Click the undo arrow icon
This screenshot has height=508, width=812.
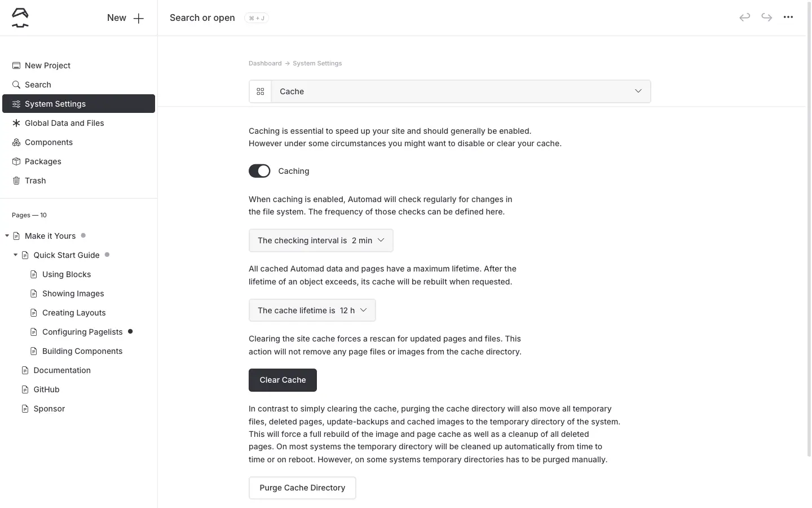[744, 17]
